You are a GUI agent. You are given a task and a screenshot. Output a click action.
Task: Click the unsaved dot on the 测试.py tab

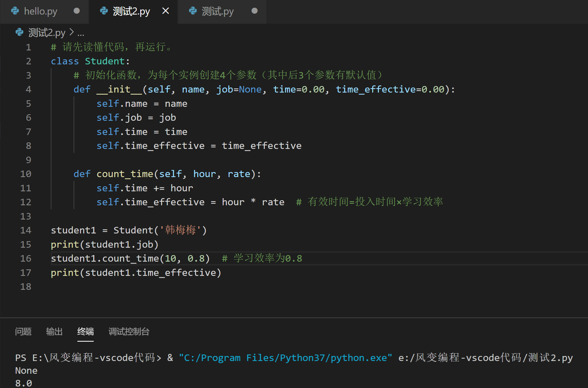[x=254, y=11]
